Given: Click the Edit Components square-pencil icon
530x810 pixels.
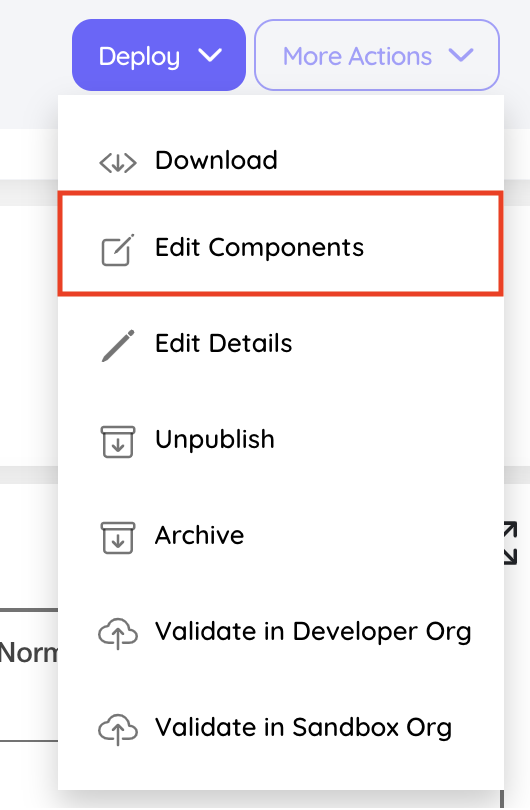Looking at the screenshot, I should click(x=118, y=250).
